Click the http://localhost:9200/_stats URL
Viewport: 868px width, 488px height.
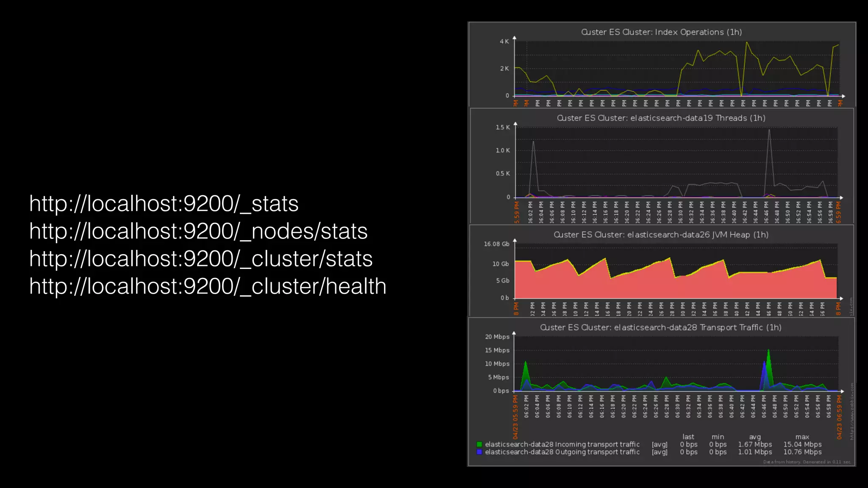[x=164, y=204]
